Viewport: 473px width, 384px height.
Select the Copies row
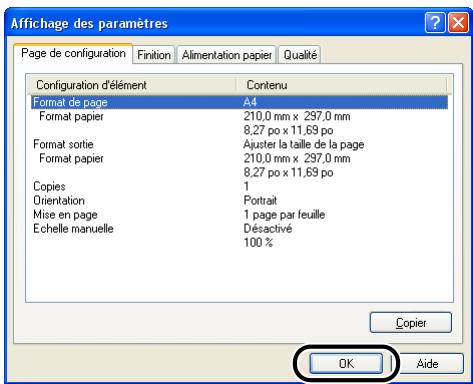pos(239,186)
